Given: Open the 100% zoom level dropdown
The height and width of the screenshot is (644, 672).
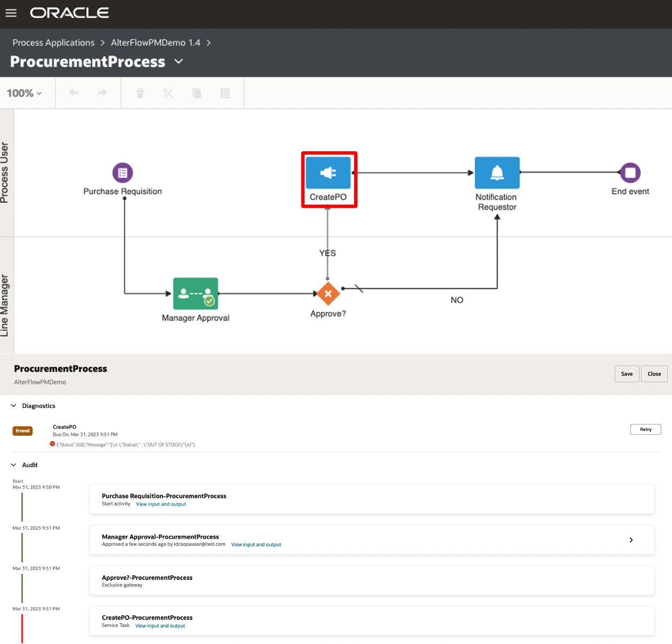Looking at the screenshot, I should tap(24, 93).
